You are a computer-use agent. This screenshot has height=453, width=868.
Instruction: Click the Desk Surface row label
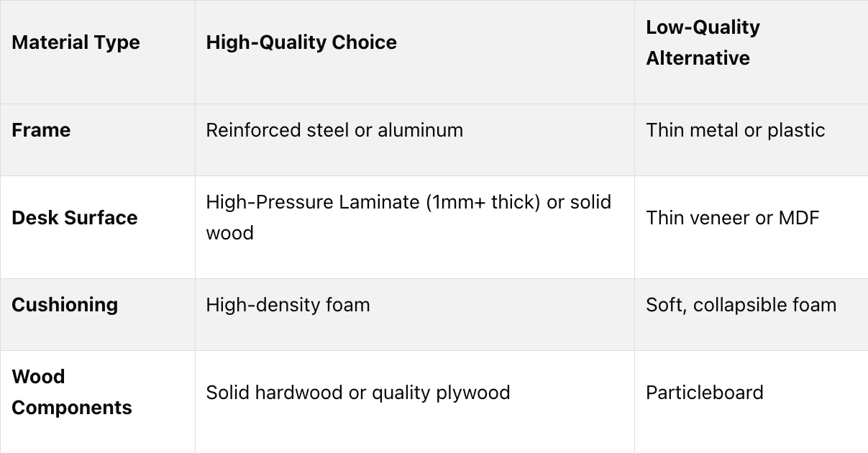point(74,218)
